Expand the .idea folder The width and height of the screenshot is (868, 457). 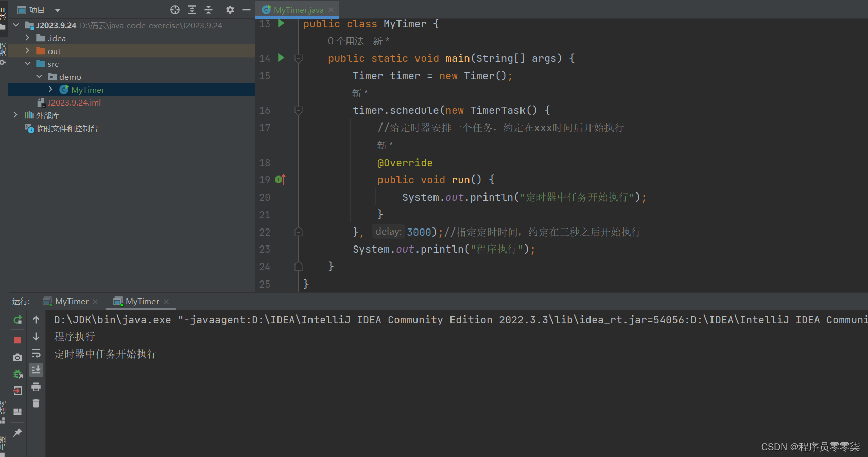tap(27, 38)
